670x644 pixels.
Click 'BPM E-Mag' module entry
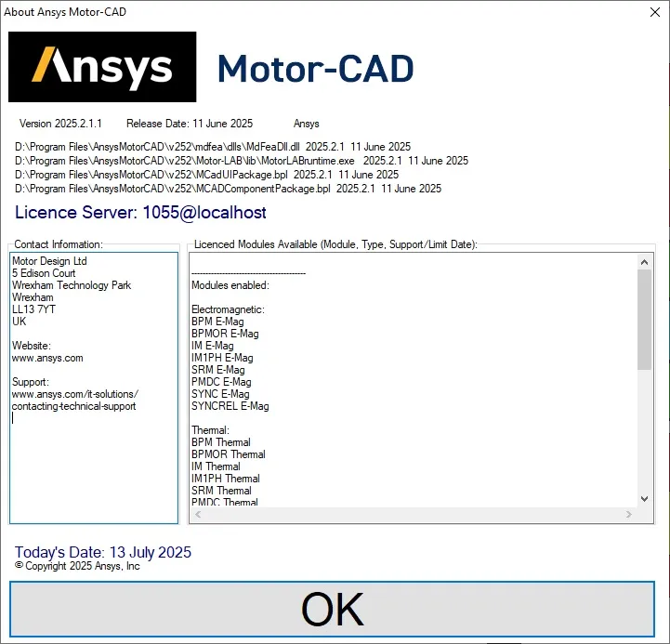pos(217,322)
